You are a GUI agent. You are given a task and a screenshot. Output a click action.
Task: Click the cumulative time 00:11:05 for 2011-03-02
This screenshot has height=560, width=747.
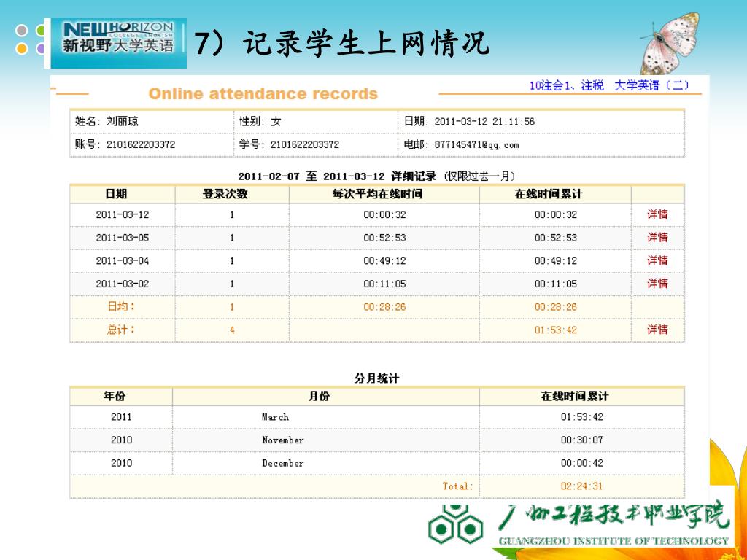pos(555,284)
